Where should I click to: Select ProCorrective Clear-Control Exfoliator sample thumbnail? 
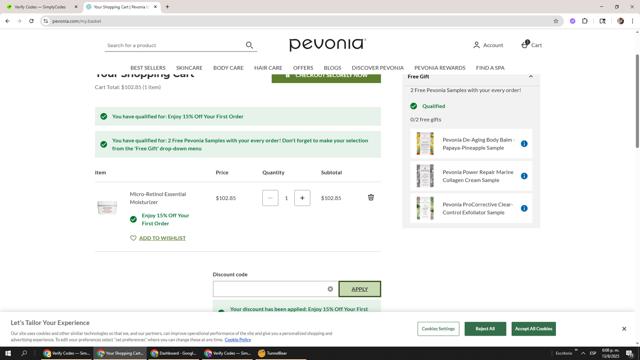coord(425,208)
